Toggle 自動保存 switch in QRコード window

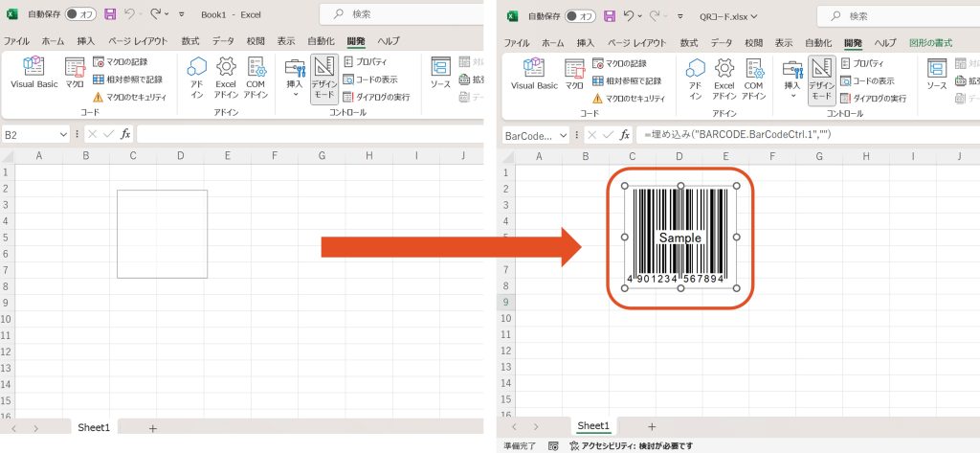(x=580, y=15)
